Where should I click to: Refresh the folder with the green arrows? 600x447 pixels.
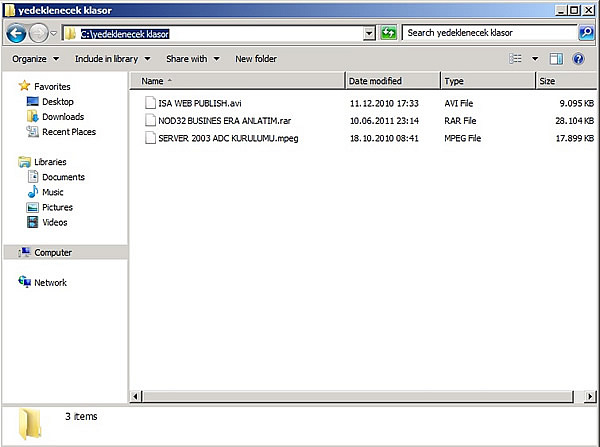[x=388, y=33]
